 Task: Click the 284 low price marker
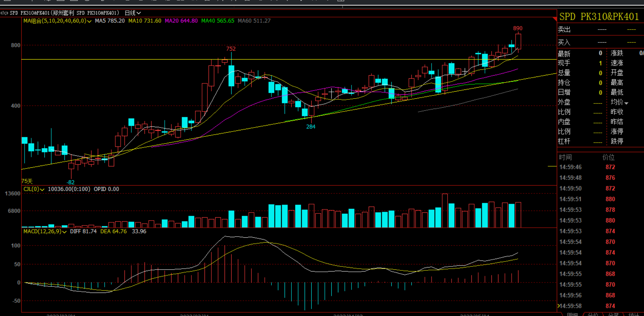click(x=311, y=126)
